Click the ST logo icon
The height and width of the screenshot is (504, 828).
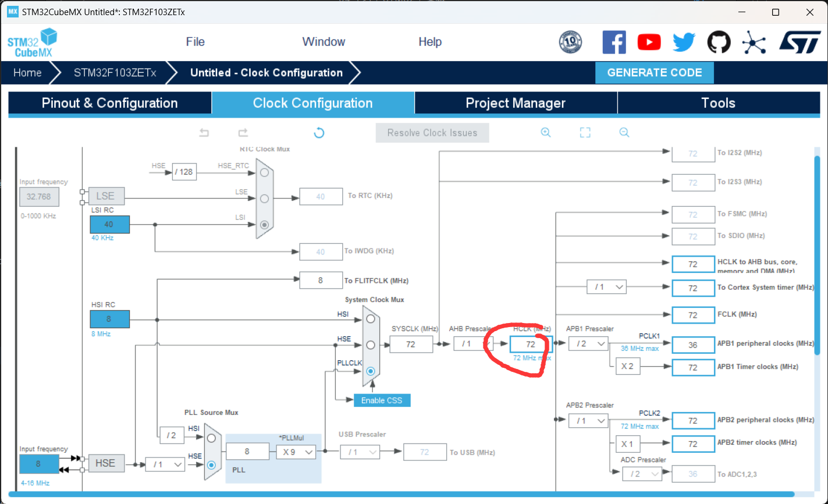[799, 42]
